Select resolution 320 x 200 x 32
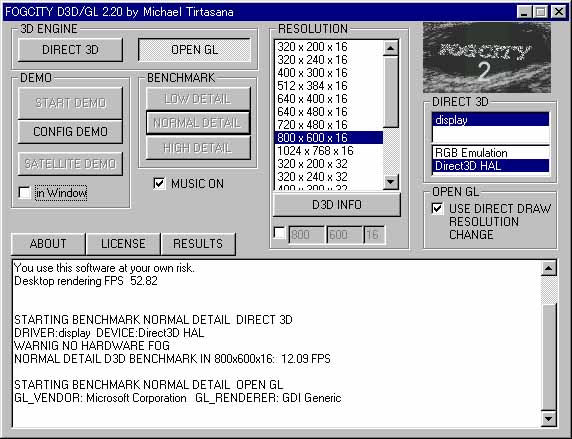 (329, 164)
